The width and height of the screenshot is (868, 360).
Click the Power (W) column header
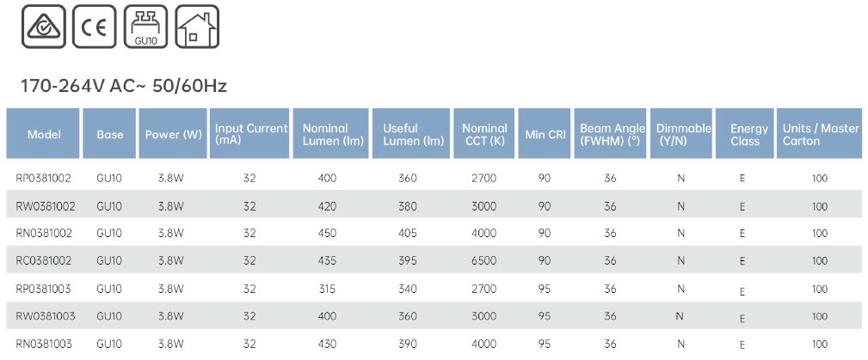pos(173,134)
